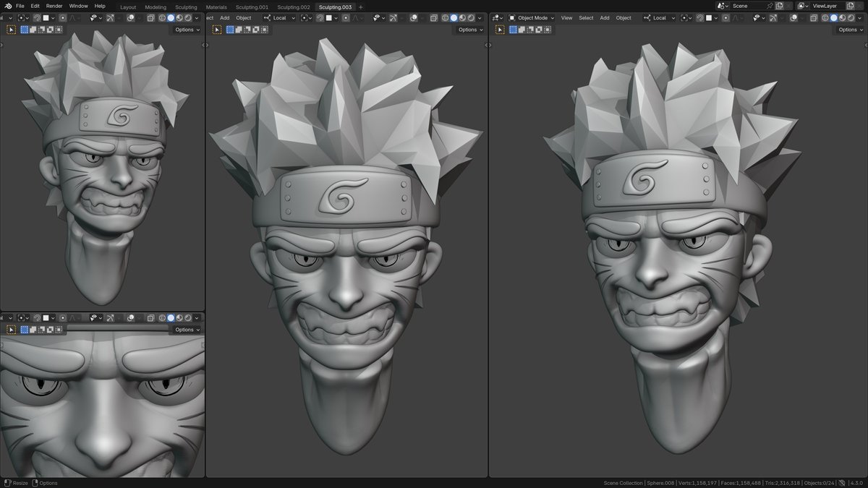Open Local orientation dropdown in right viewport

click(660, 18)
